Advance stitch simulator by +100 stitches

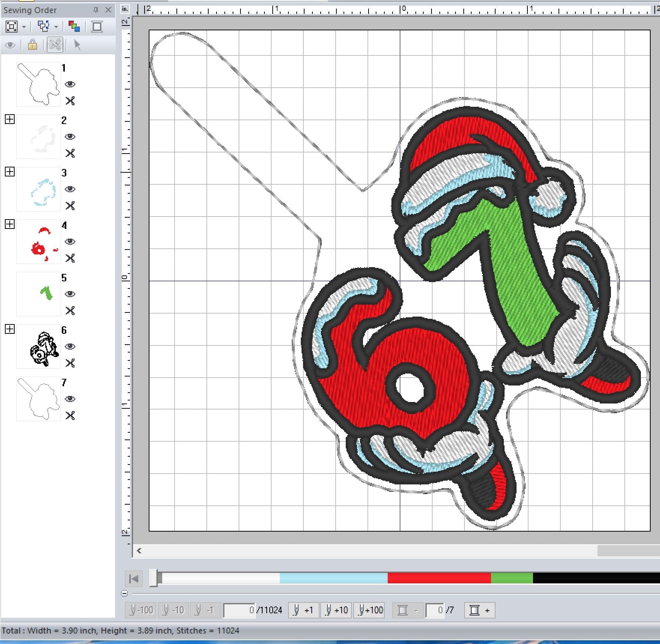click(370, 610)
